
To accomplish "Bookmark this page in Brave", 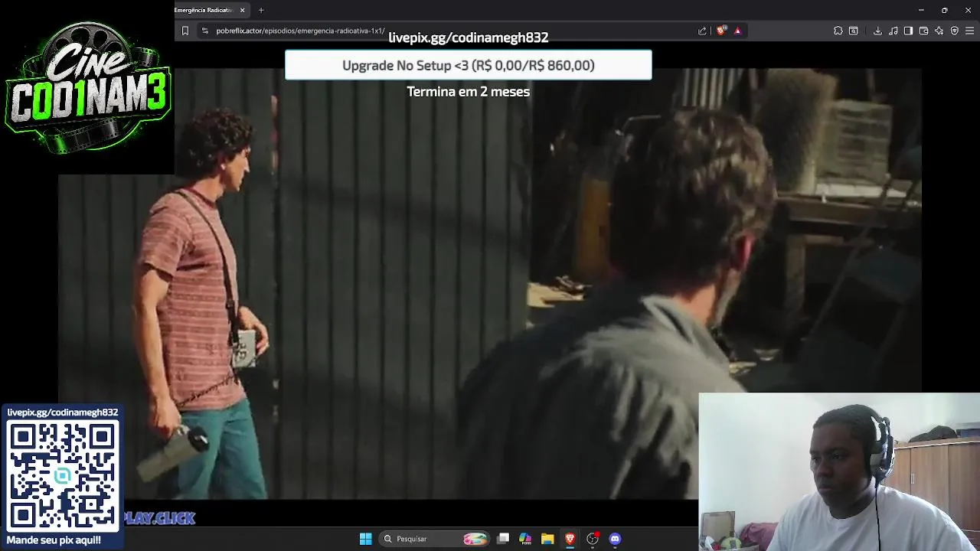I will click(185, 31).
